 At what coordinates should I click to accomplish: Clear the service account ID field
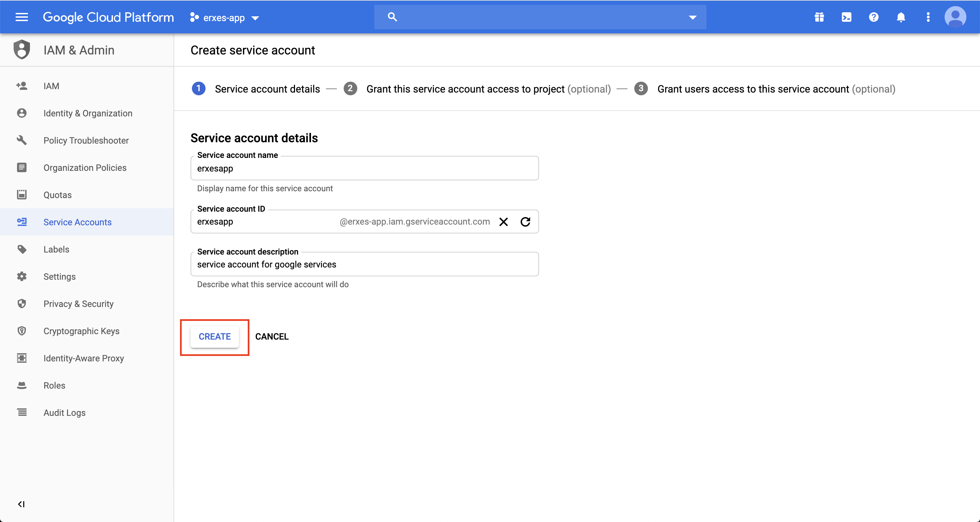coord(503,222)
